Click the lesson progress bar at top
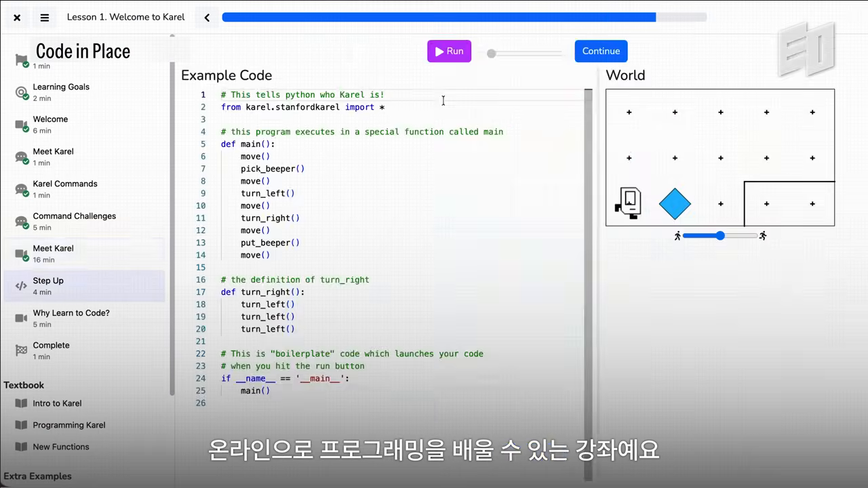868x488 pixels. coord(465,18)
